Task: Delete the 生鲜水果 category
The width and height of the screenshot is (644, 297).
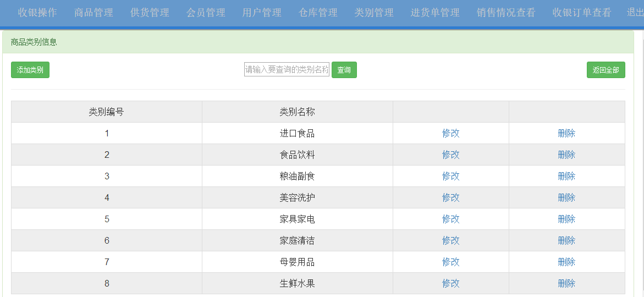Action: point(566,283)
